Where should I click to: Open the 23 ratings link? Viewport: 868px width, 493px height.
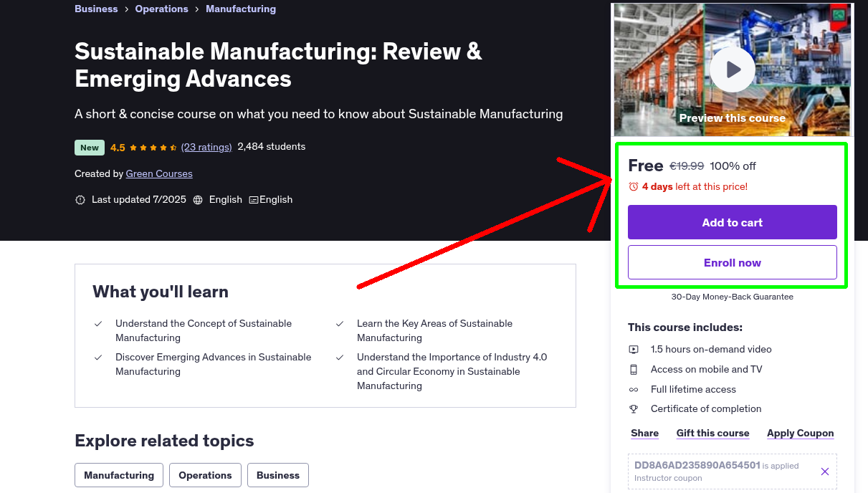click(x=206, y=147)
